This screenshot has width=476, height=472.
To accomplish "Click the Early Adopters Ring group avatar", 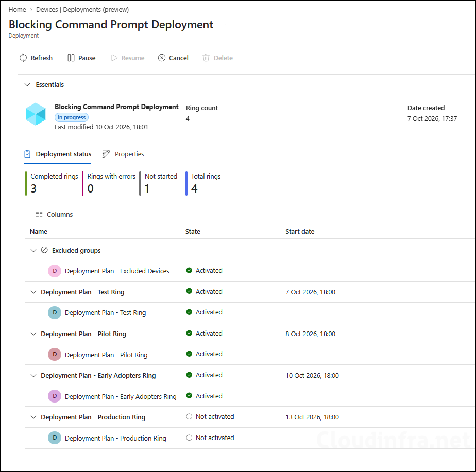I will (55, 396).
